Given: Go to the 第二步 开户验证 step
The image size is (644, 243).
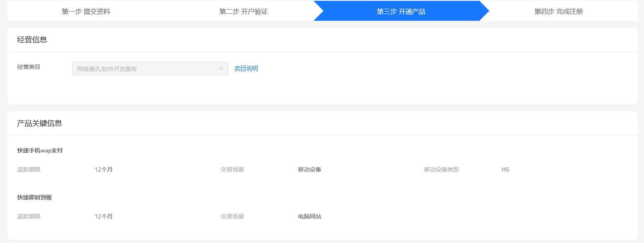Looking at the screenshot, I should click(x=243, y=12).
